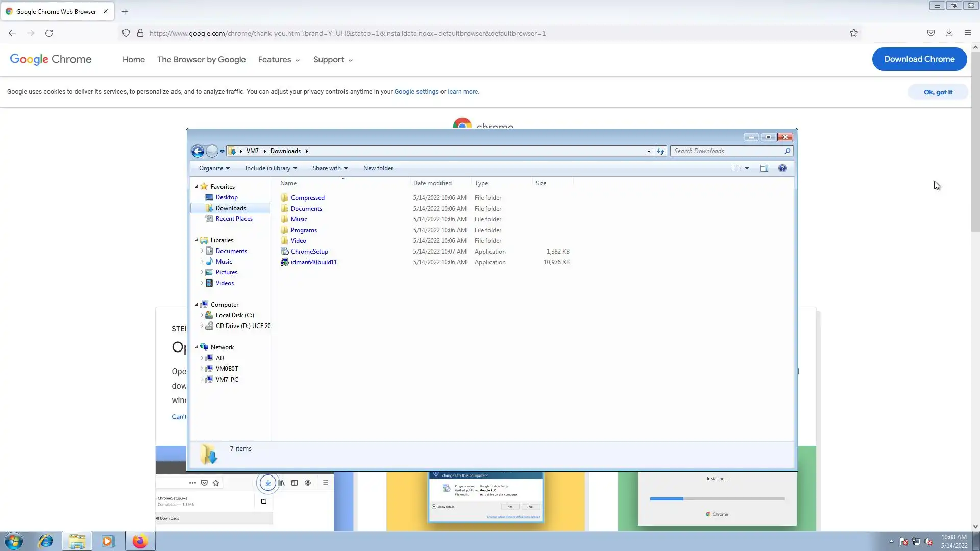The height and width of the screenshot is (551, 980).
Task: Expand the Local Disk (C:) tree node
Action: 202,315
